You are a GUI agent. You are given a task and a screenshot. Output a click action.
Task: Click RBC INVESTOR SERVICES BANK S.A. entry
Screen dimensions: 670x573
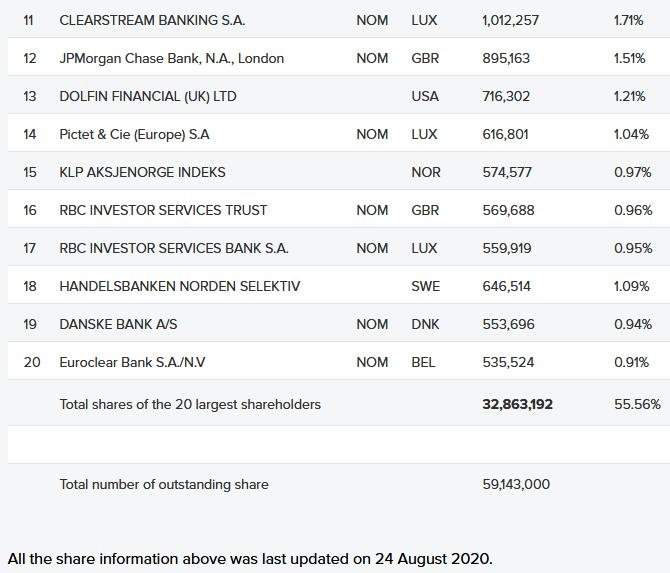(x=174, y=248)
